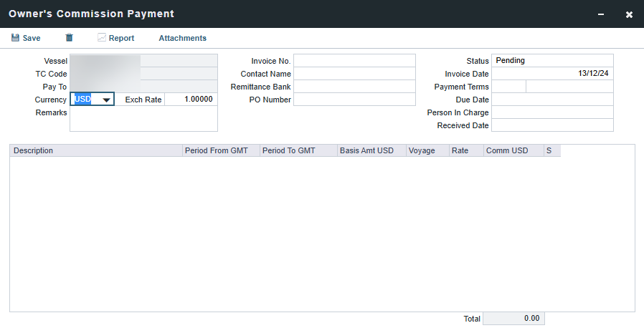The width and height of the screenshot is (644, 333).
Task: Click the Due Date field
Action: 552,100
